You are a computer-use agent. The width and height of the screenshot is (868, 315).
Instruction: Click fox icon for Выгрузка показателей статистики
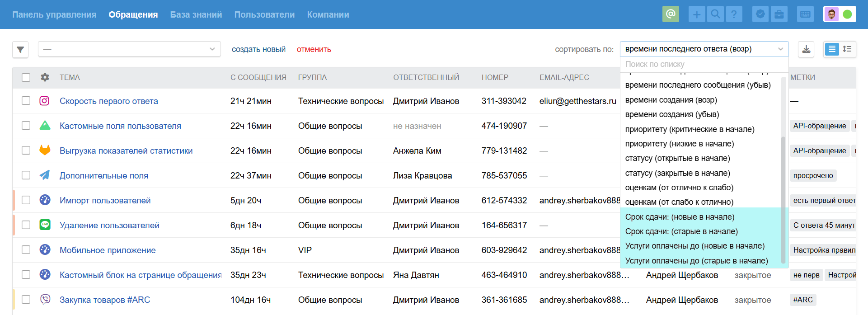pyautogui.click(x=45, y=150)
